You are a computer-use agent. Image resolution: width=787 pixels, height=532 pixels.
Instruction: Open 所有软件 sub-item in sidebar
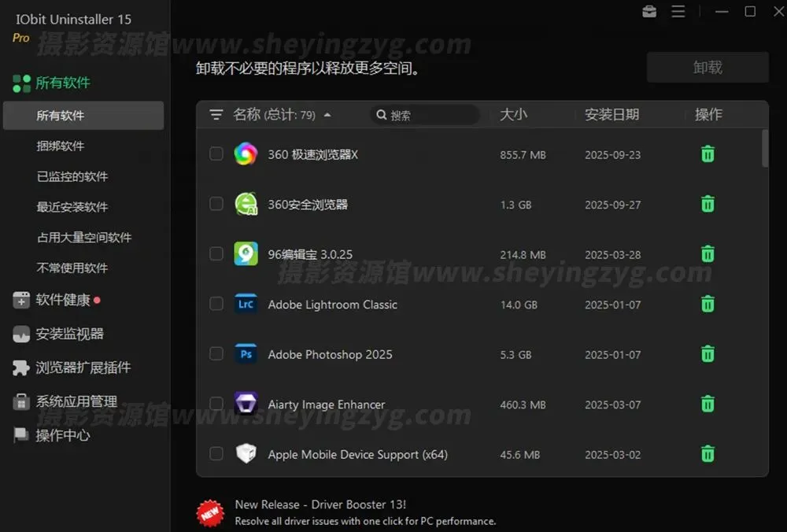[x=83, y=116]
